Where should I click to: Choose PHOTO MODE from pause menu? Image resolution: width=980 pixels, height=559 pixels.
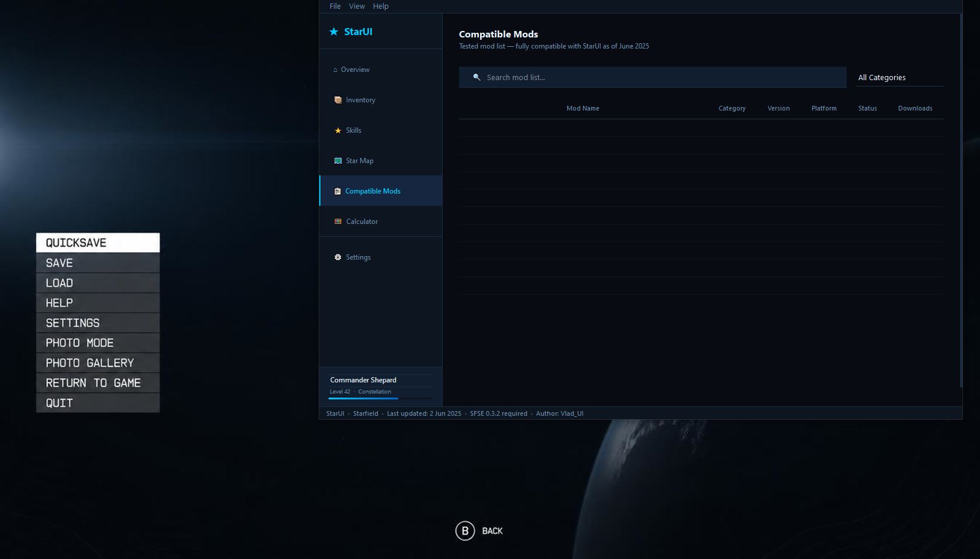(98, 343)
